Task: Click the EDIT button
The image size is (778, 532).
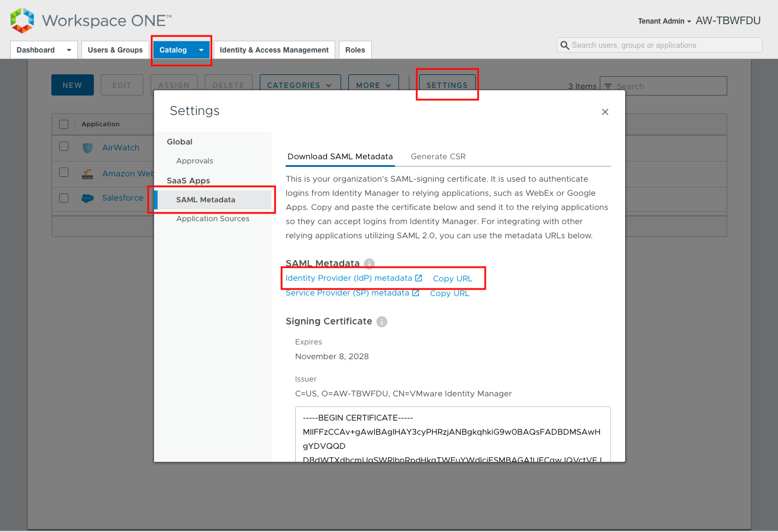Action: 122,85
